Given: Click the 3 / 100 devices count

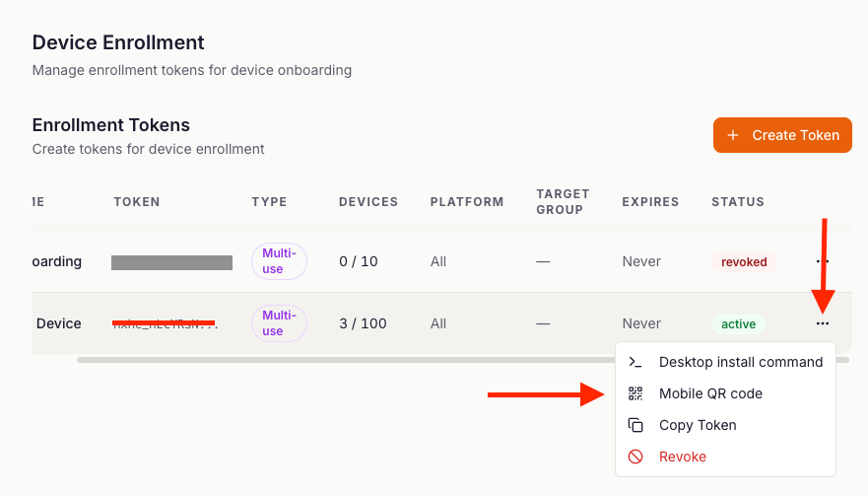Looking at the screenshot, I should 363,323.
